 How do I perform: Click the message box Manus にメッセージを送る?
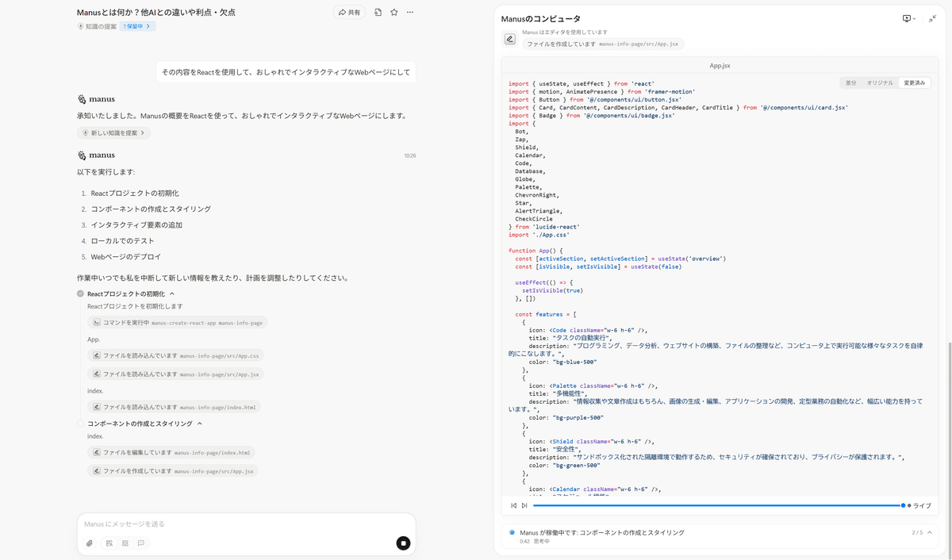click(x=246, y=524)
